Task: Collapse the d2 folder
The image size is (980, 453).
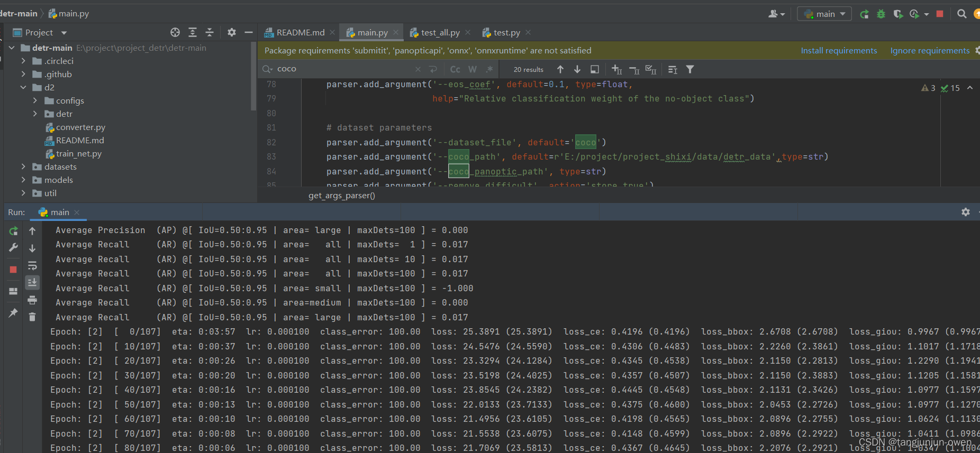Action: click(23, 88)
